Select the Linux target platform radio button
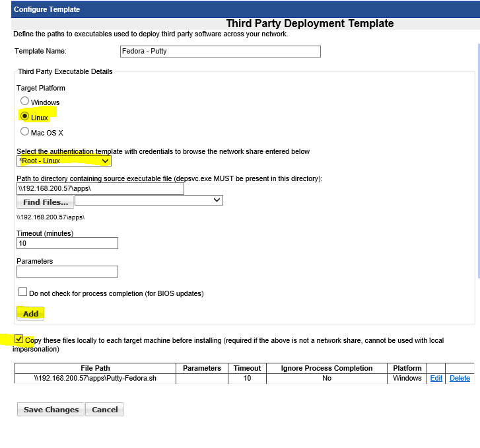480x448 pixels. [25, 116]
